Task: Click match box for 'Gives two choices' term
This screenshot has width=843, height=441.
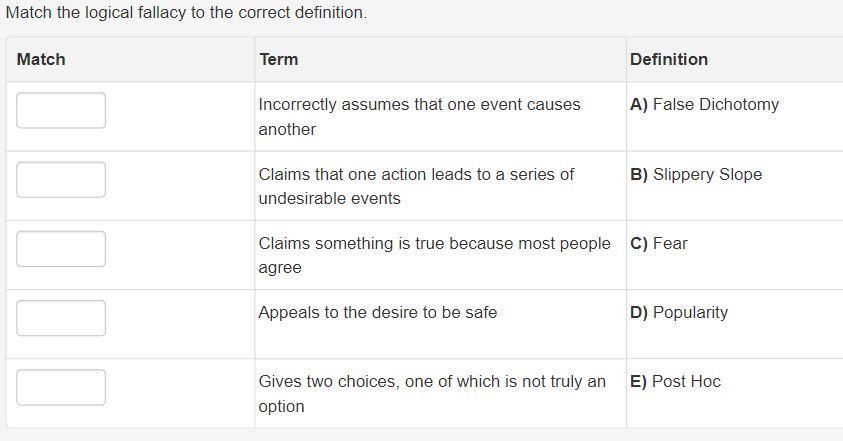Action: (61, 387)
